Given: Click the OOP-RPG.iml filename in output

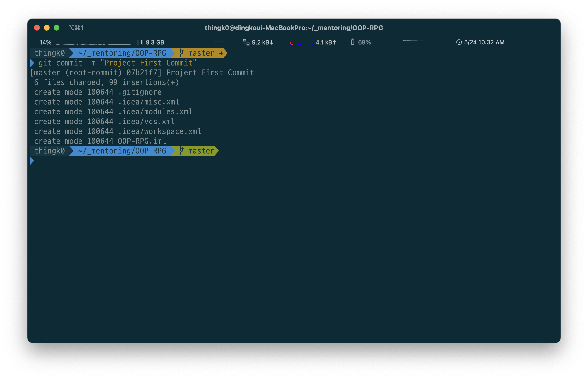Looking at the screenshot, I should coord(142,141).
